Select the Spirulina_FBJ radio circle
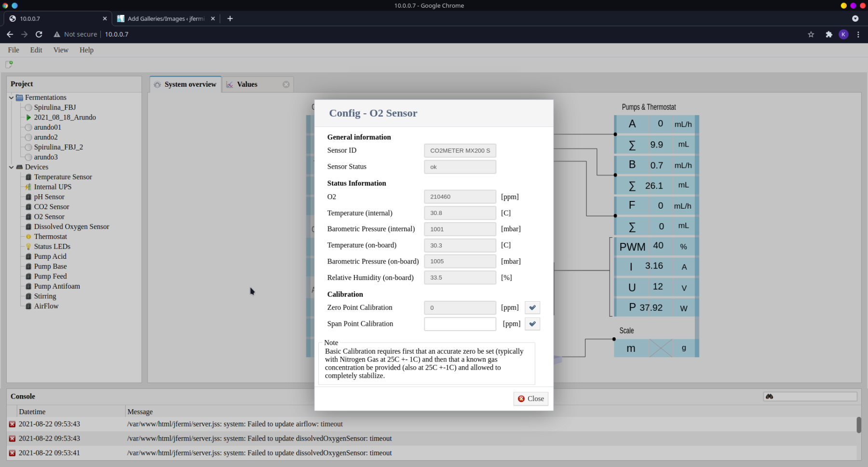The image size is (868, 467). click(x=28, y=107)
